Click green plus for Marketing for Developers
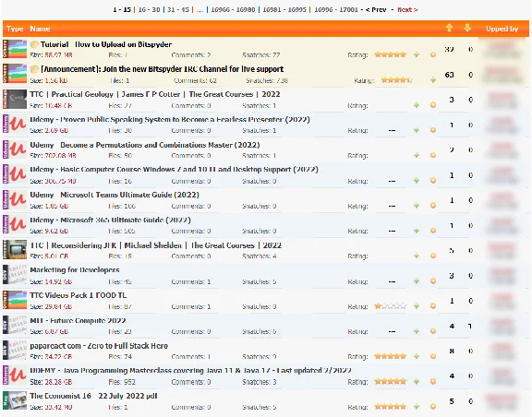Viewport: 532px width, 417px height. click(x=417, y=281)
